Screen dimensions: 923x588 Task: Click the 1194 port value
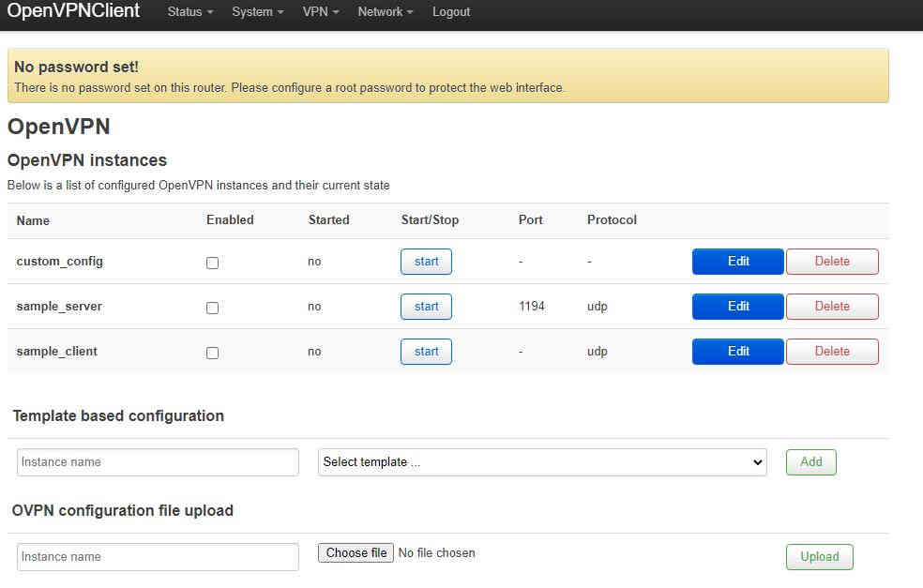pyautogui.click(x=532, y=306)
